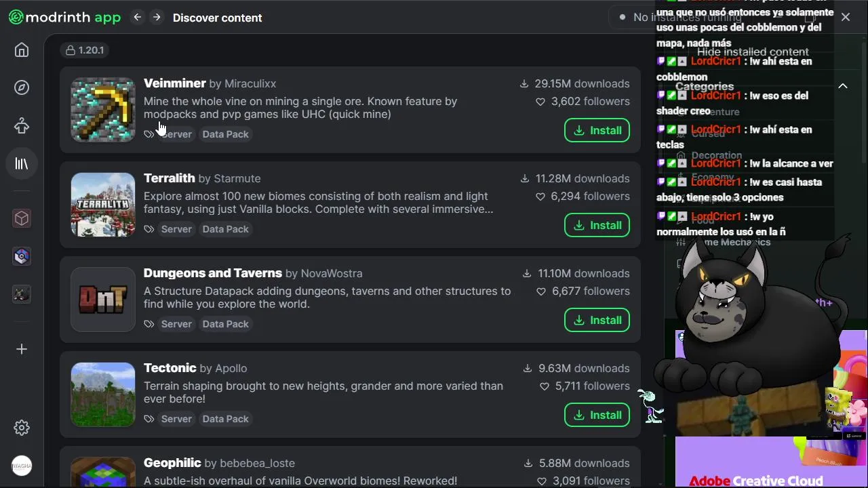Open the Skins hanger icon in sidebar
Viewport: 868px width, 488px height.
(22, 125)
